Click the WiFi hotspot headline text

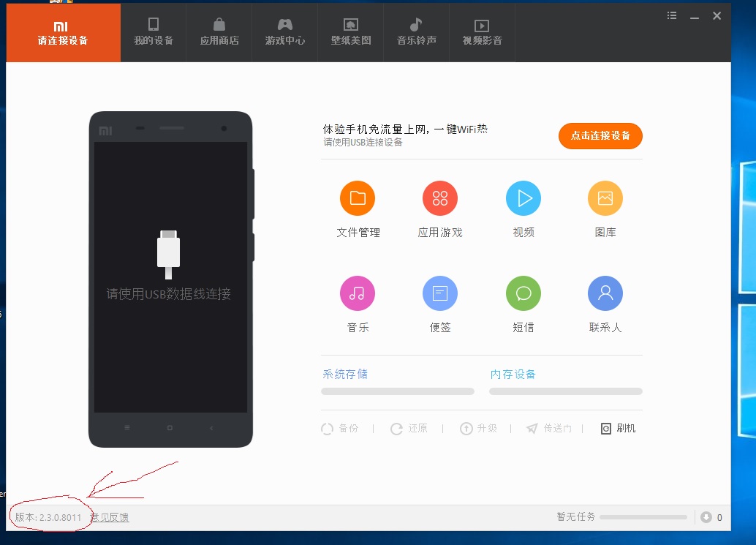(405, 129)
